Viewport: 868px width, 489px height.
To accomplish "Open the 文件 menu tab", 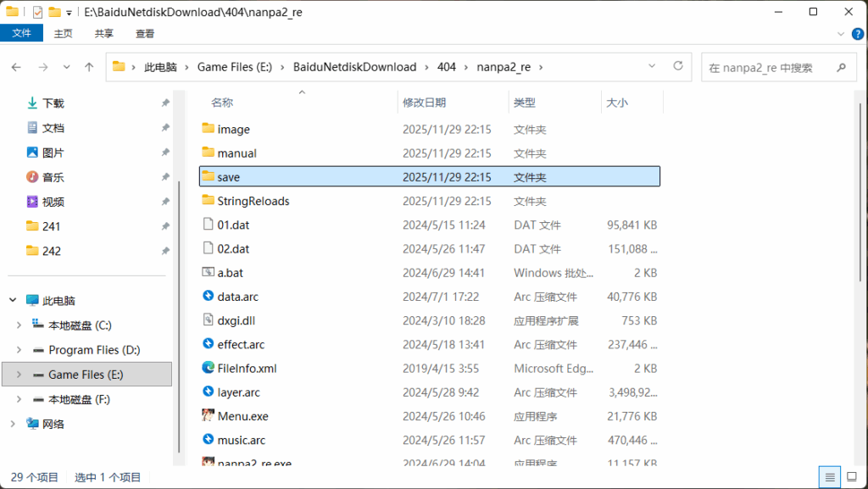I will 21,33.
